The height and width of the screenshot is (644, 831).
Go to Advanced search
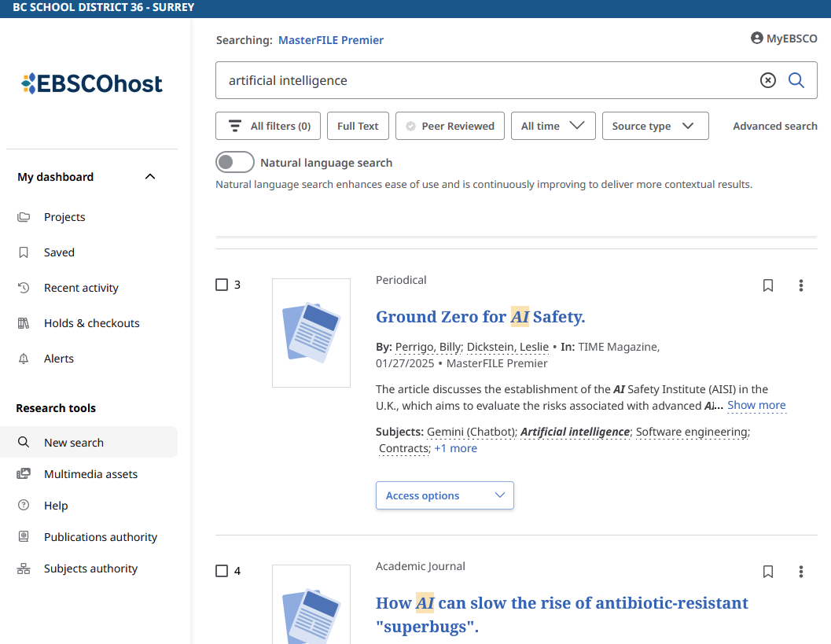coord(775,126)
